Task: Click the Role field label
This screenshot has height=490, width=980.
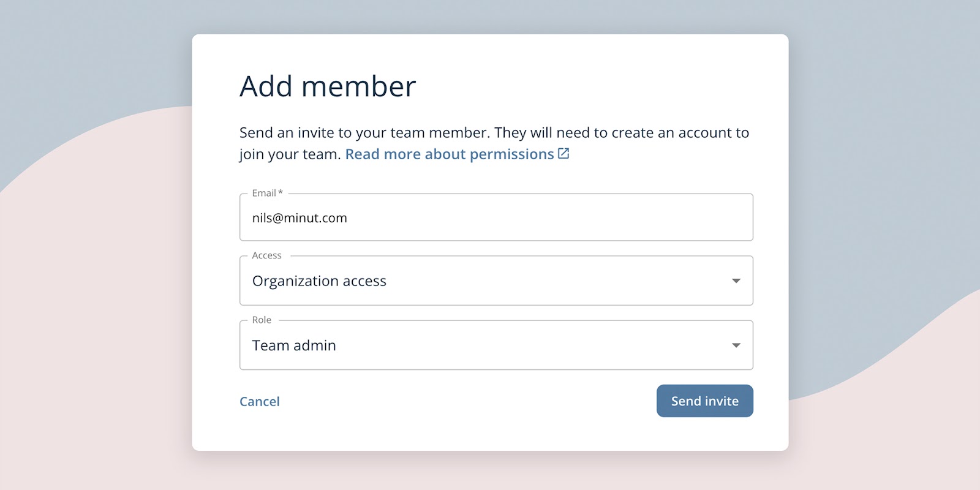Action: [262, 320]
